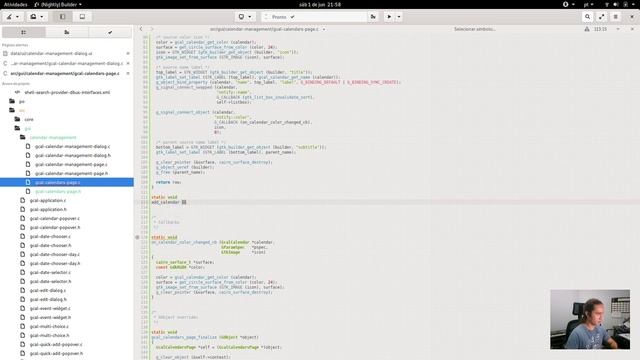Click the build status omnibar showing Pronto
Screen dimensions: 640x360
click(x=313, y=17)
